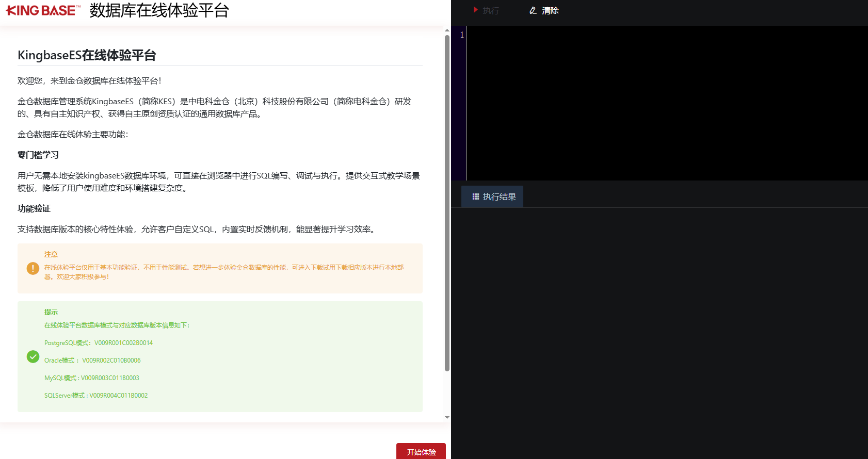Viewport: 868px width, 459px height.
Task: Click SQLServer模式 version V009R004C011B0002 line
Action: click(96, 396)
